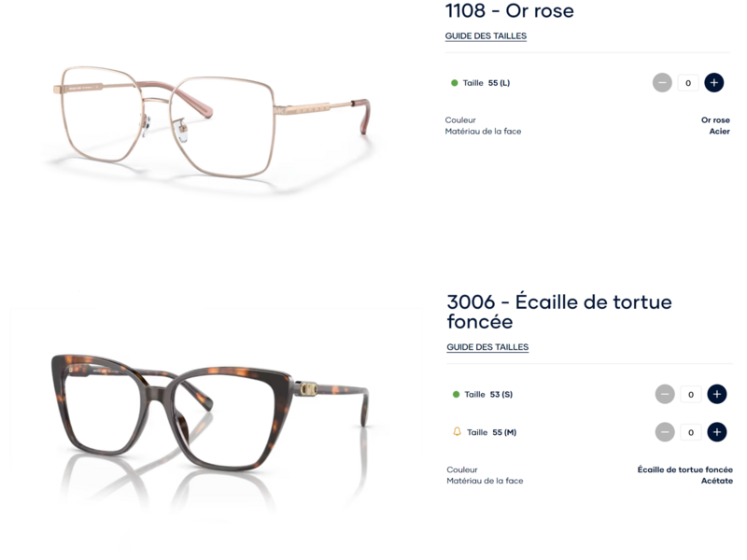Select the Taille 53 (S) size label
The height and width of the screenshot is (560, 747).
click(488, 395)
